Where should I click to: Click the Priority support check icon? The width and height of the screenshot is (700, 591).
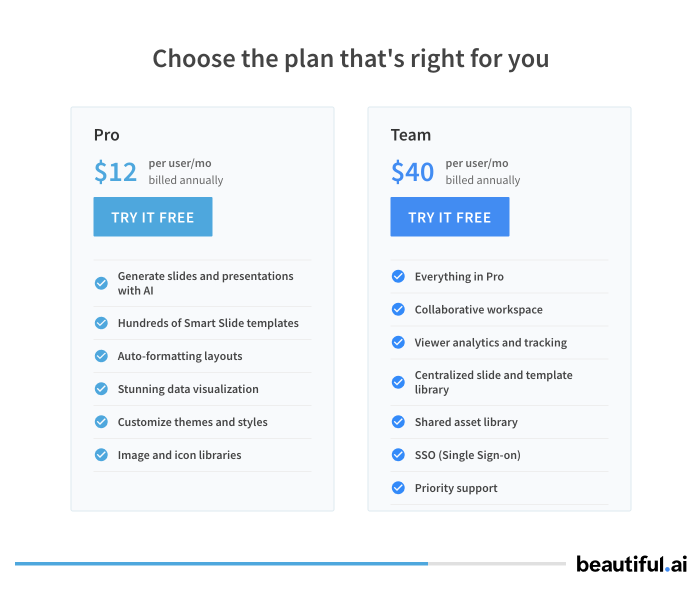(x=398, y=488)
